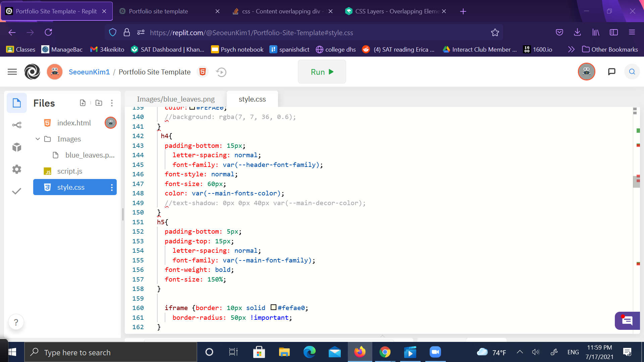Switch to Portfolio site template browser tab
This screenshot has height=362, width=644.
(x=158, y=11)
